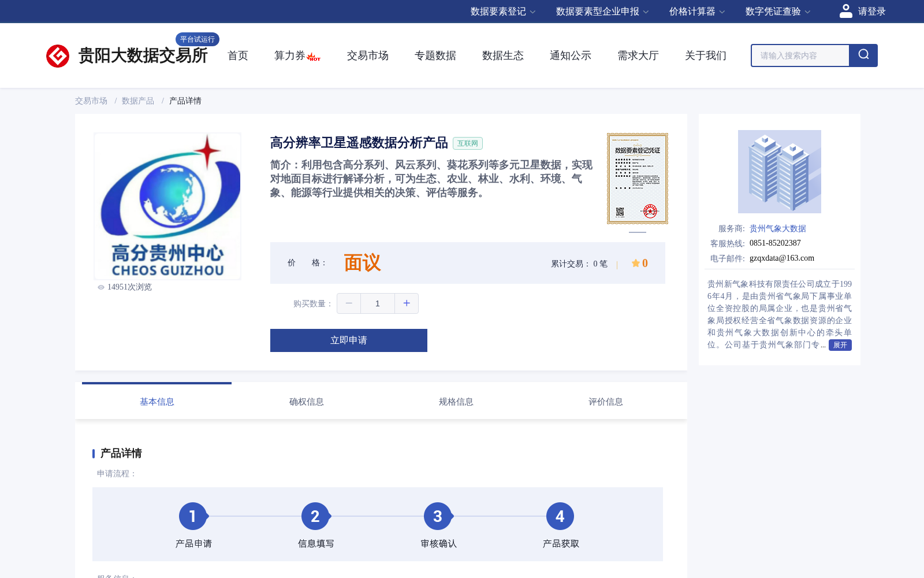Click 产品详情 breadcrumb text
Viewport: 924px width, 578px height.
(185, 101)
